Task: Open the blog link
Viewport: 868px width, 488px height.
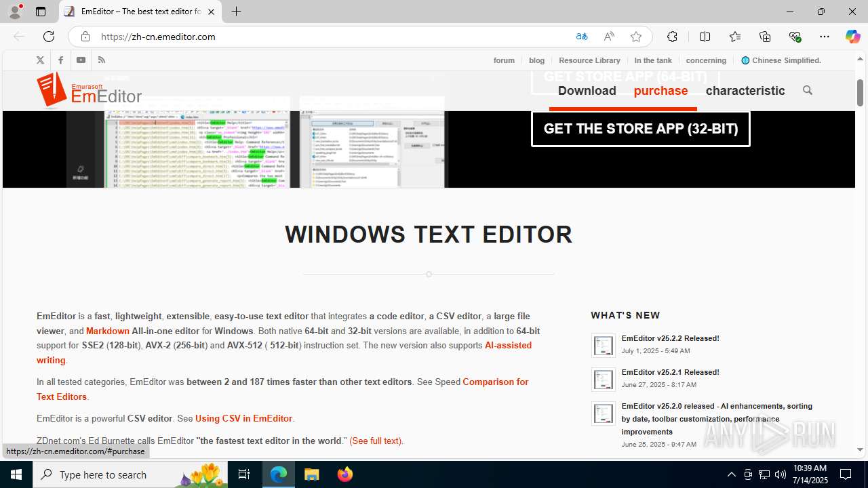Action: coord(536,60)
